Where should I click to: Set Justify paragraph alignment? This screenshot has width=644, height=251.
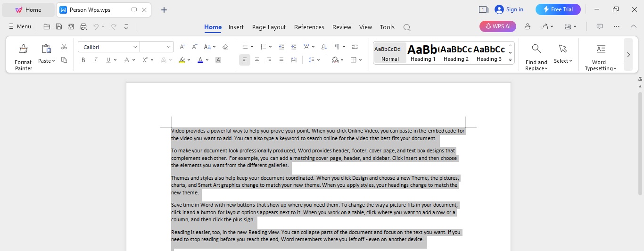click(281, 60)
